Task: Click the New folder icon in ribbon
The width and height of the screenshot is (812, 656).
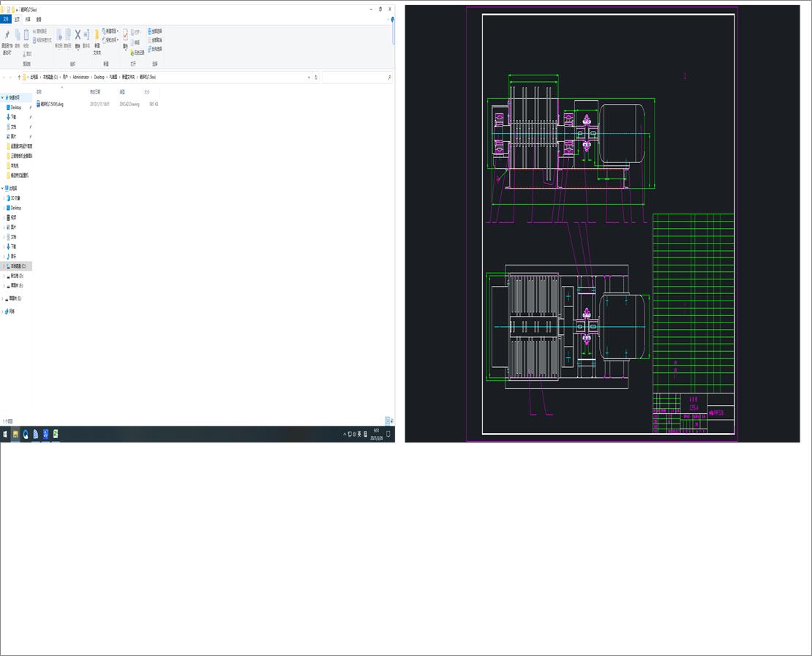Action: point(97,35)
